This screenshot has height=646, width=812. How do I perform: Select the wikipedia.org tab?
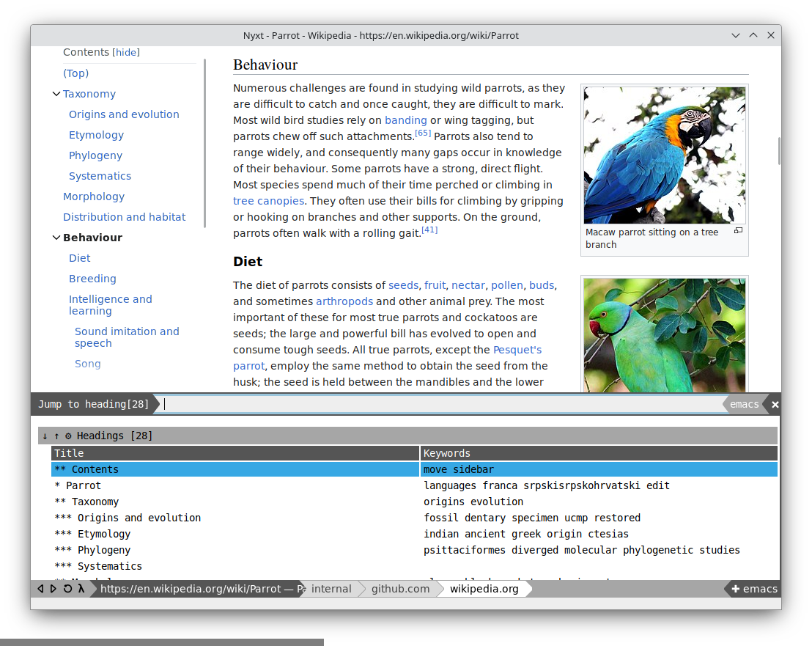pos(484,589)
